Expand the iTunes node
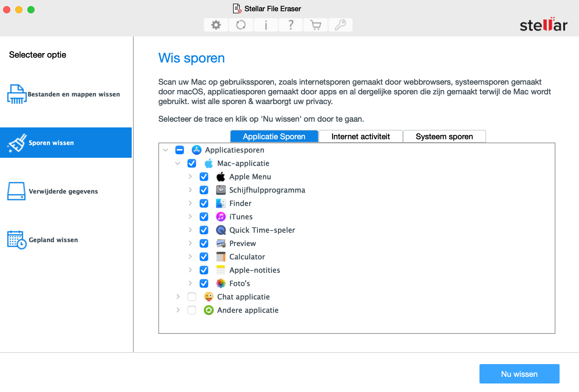Screen dimensions: 579x392 tap(190, 216)
